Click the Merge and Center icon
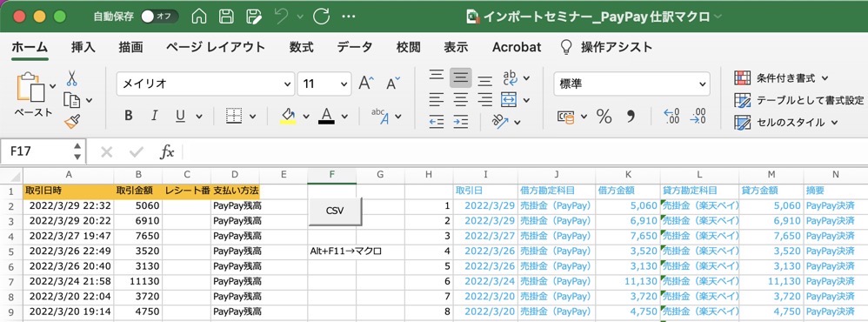The height and width of the screenshot is (322, 868). tap(509, 100)
